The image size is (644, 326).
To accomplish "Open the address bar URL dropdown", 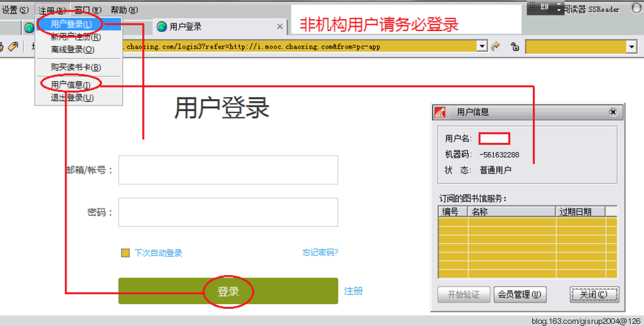I will (482, 47).
